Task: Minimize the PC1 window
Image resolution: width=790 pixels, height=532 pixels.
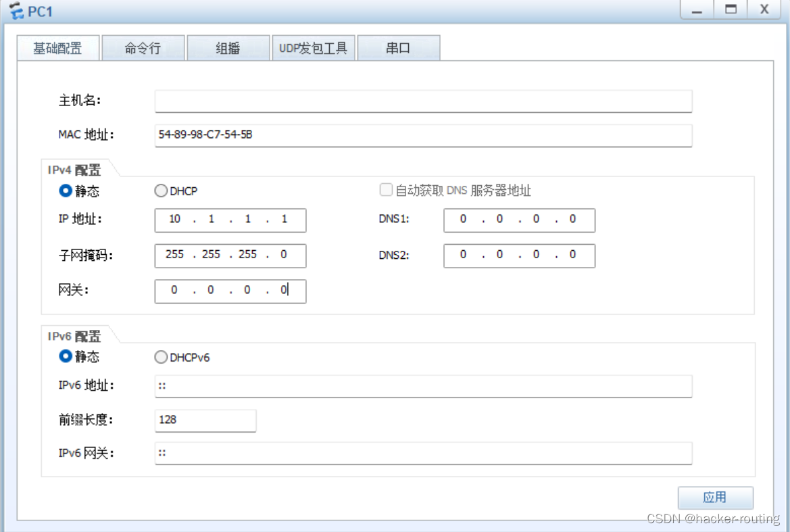Action: pyautogui.click(x=697, y=9)
